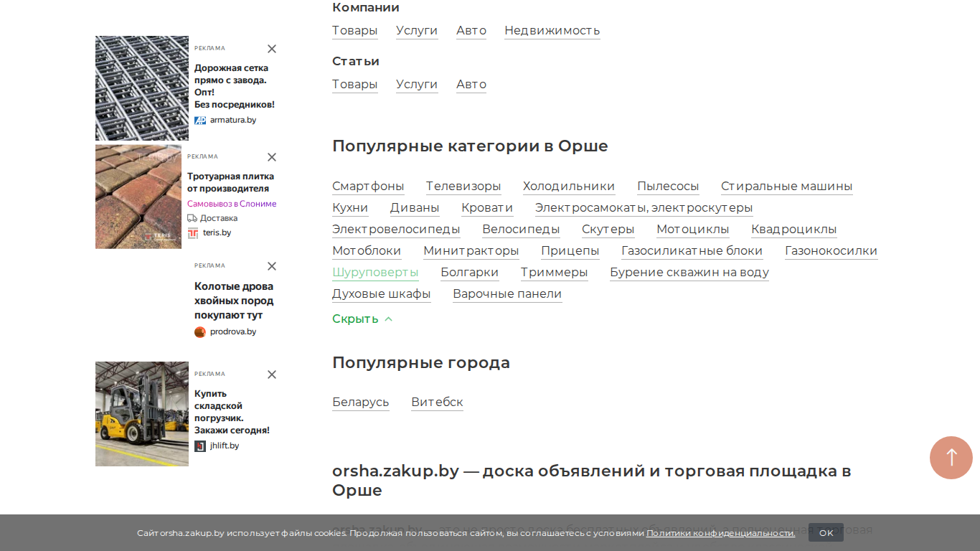
Task: Browse the Варочные панели category
Action: [x=507, y=294]
